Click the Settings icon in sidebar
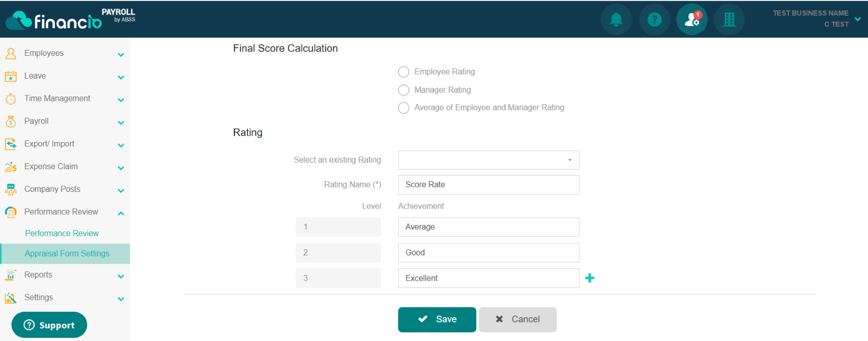Viewport: 868px width, 341px height. tap(10, 298)
